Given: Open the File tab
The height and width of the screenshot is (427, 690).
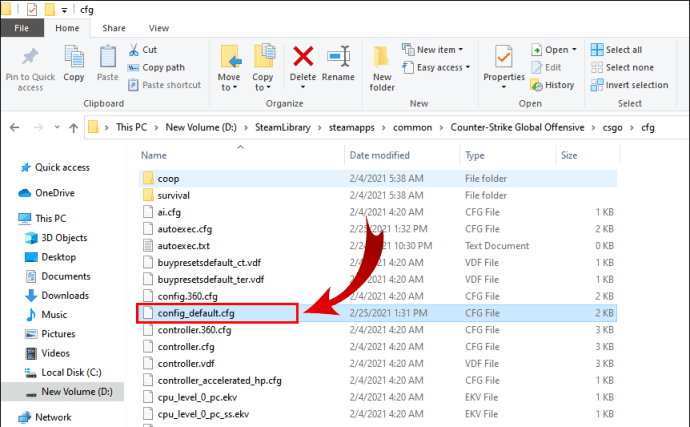Looking at the screenshot, I should coord(22,28).
